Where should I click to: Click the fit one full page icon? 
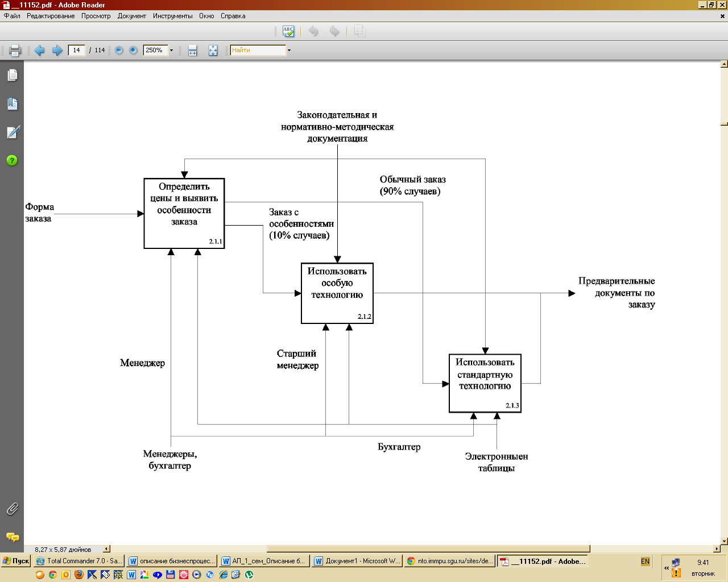(213, 51)
